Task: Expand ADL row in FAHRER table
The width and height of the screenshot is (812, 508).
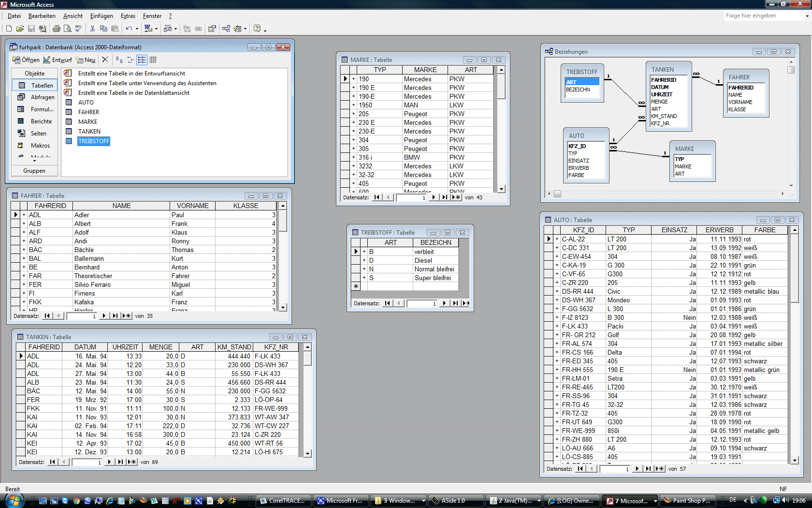Action: click(24, 215)
